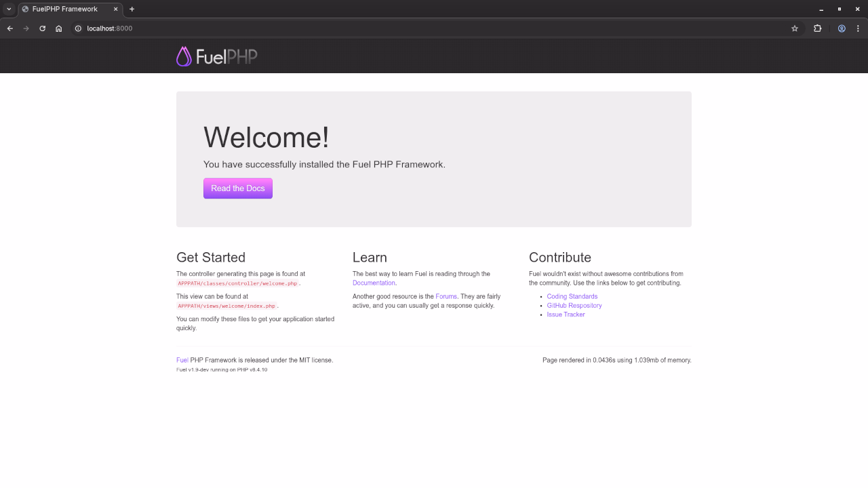Minimize the browser window
The image size is (868, 488).
821,9
